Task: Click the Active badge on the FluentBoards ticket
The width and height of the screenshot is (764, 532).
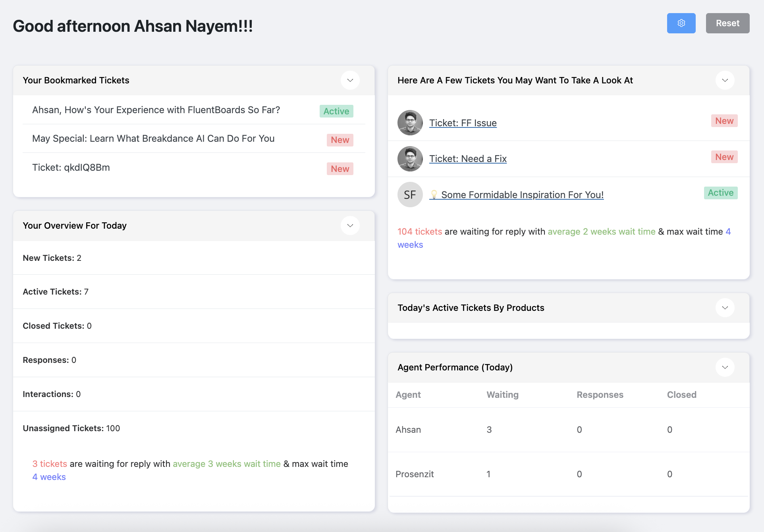Action: tap(336, 111)
